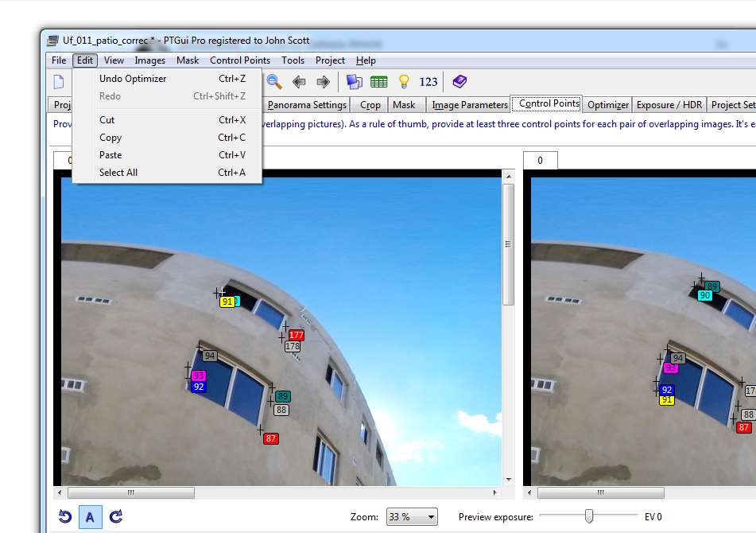This screenshot has height=533, width=756.
Task: Open the Zoom 33 % dropdown
Action: tap(412, 517)
